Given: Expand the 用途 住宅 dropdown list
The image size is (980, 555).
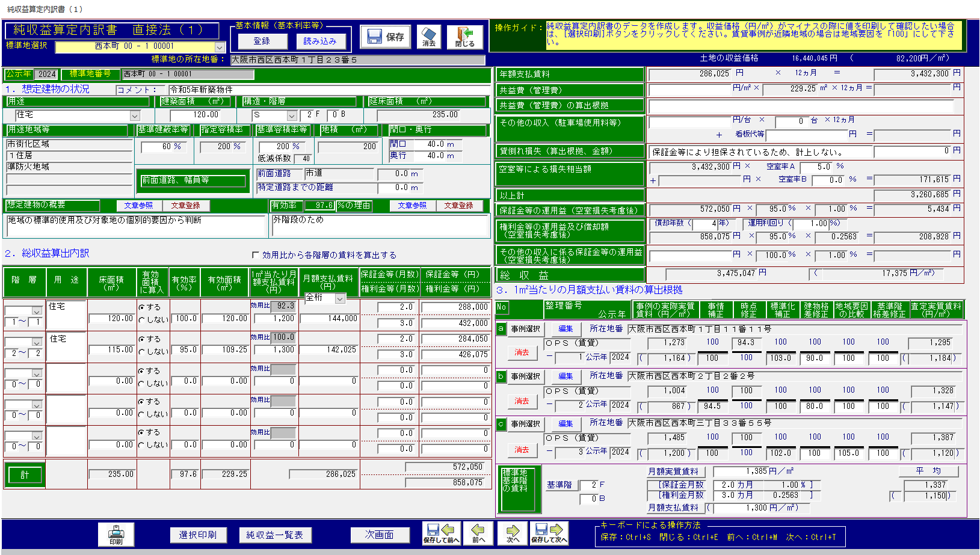Looking at the screenshot, I should pyautogui.click(x=135, y=115).
